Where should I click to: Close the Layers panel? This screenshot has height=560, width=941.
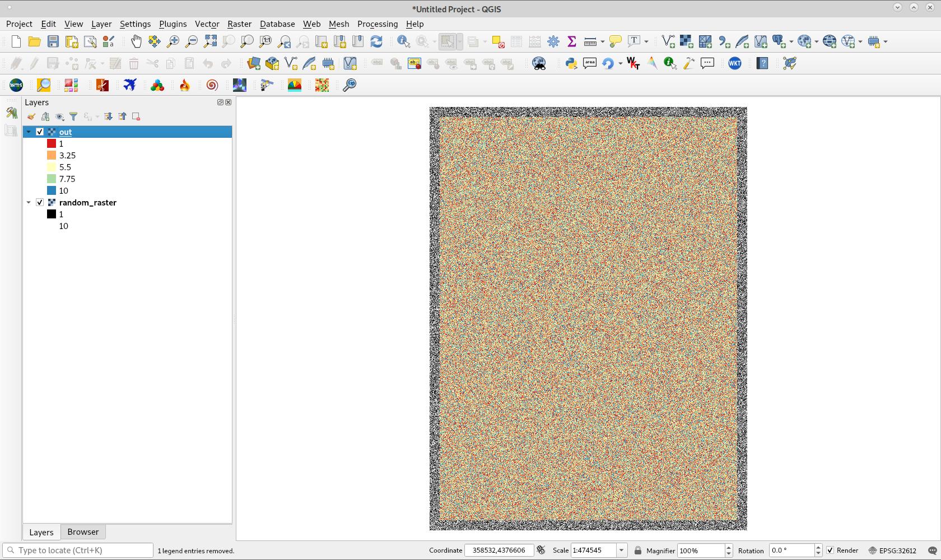[228, 102]
